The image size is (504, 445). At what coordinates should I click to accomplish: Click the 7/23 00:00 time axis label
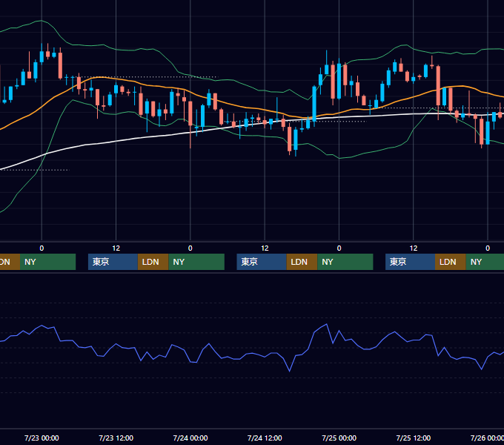click(42, 438)
